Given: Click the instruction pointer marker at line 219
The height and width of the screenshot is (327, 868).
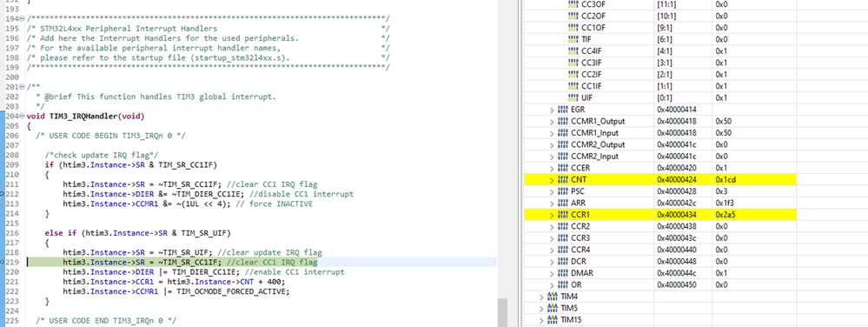Looking at the screenshot, I should coord(3,262).
